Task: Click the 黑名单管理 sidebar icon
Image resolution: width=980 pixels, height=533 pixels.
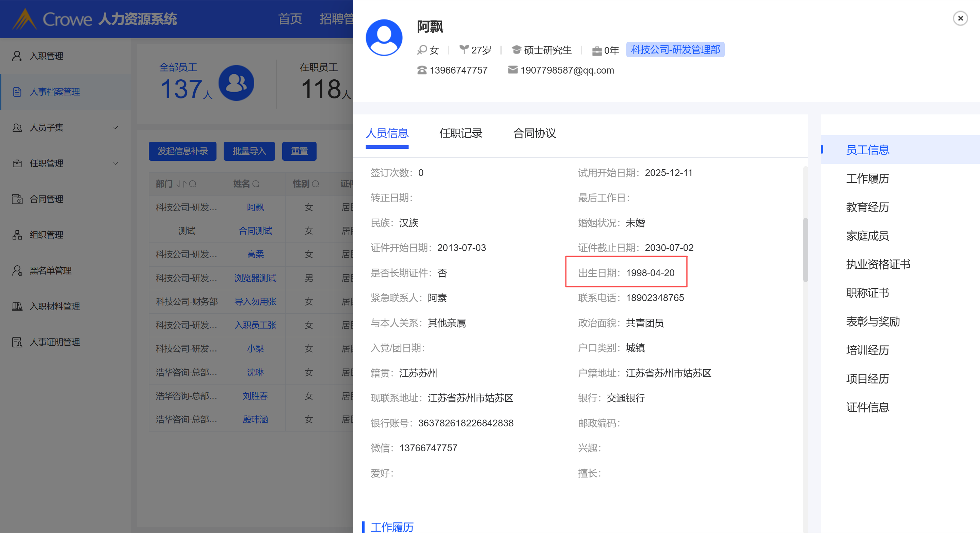Action: (17, 271)
